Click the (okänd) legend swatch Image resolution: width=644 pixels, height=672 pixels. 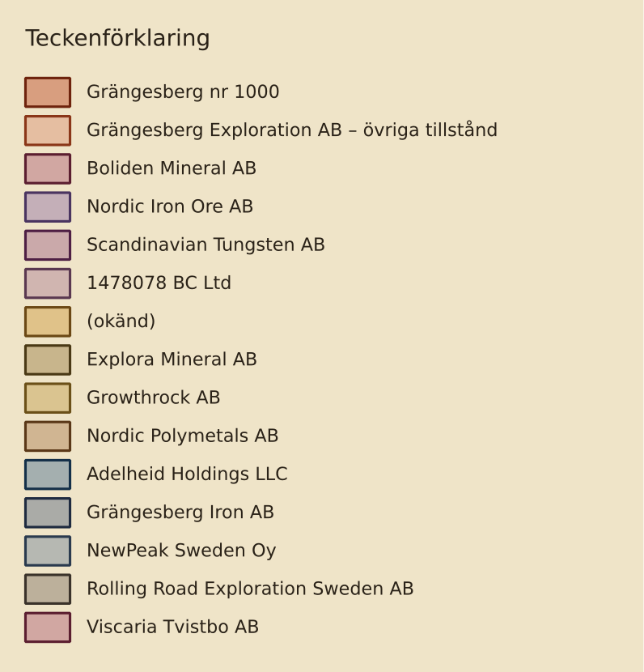48,321
